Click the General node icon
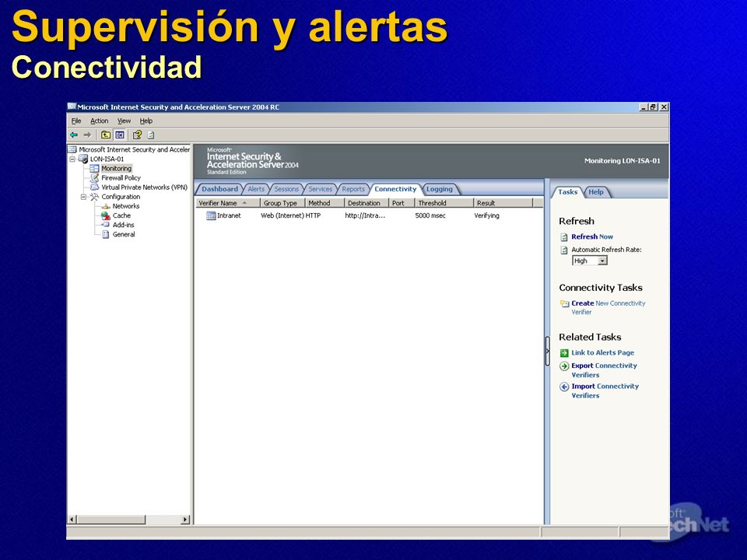747x560 pixels. [x=106, y=234]
